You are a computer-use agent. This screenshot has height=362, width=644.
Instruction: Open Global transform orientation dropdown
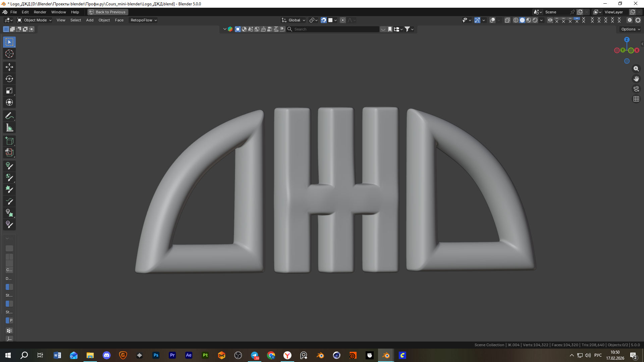294,20
